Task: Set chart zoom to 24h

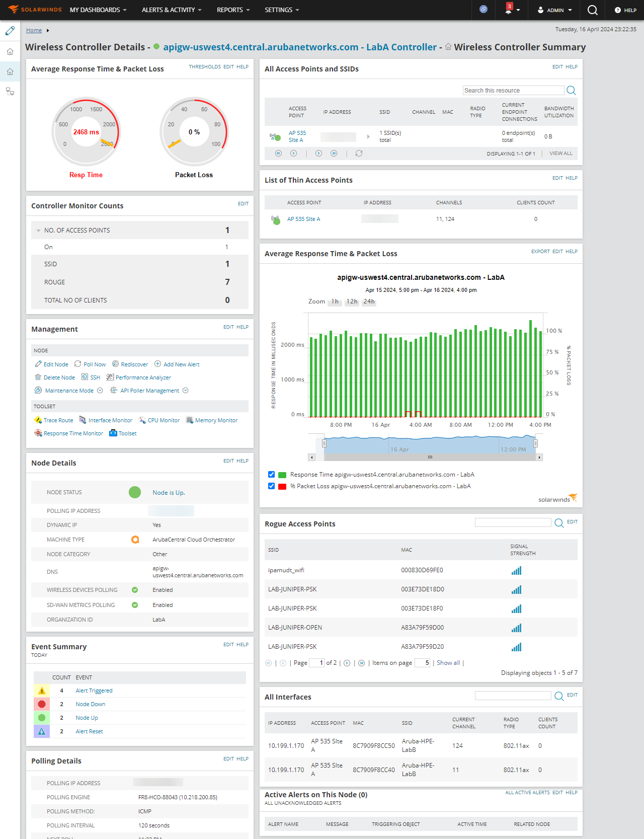Action: click(369, 301)
